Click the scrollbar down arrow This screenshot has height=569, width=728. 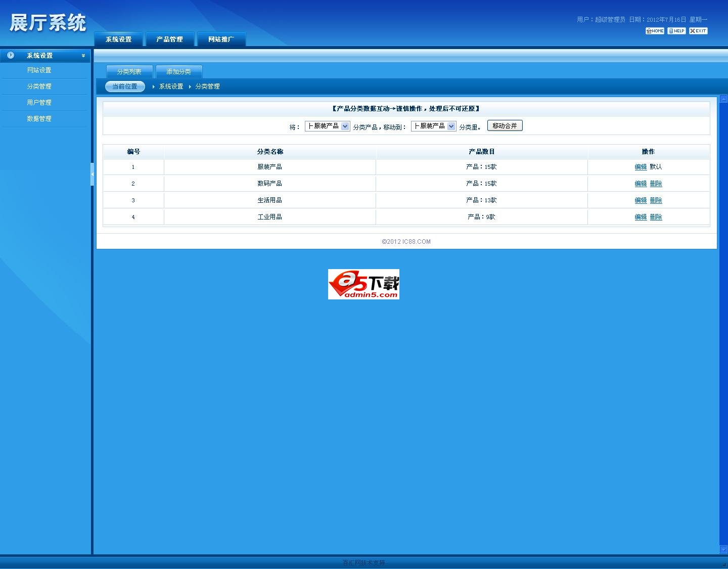(723, 549)
